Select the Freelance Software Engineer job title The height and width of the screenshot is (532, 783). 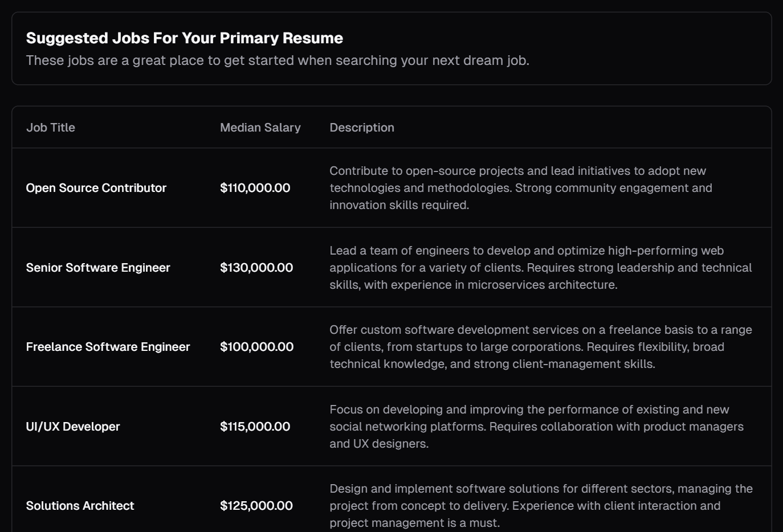point(108,347)
